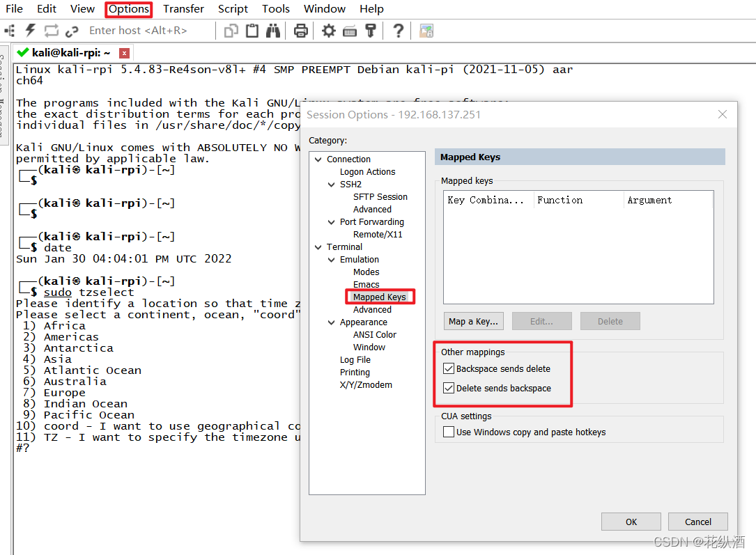Open the Edit menu

[46, 8]
